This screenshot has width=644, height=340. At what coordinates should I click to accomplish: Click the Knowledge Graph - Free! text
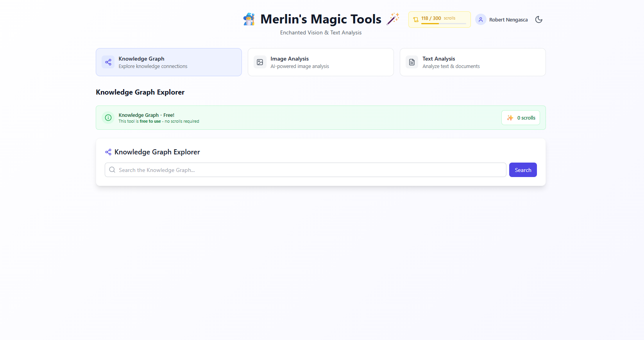click(147, 115)
